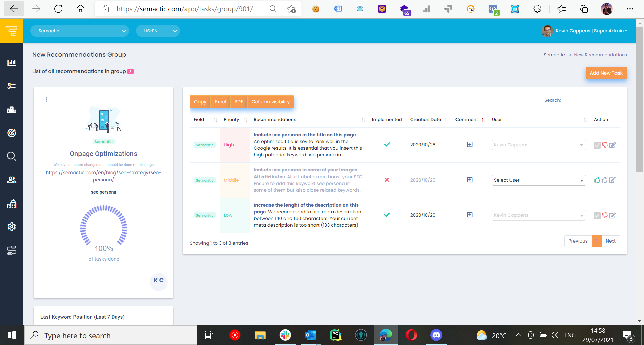This screenshot has width=644, height=345.
Task: Open Settings via the gear sidebar icon
Action: 12,227
